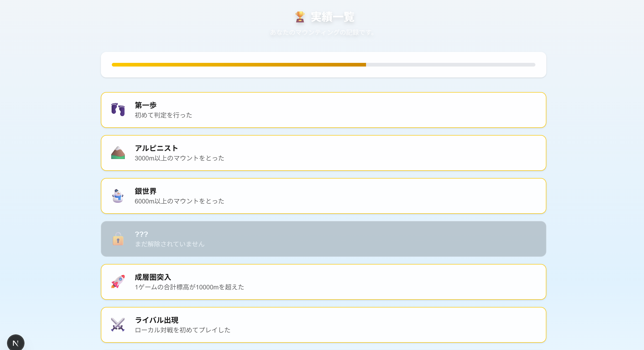Image resolution: width=644 pixels, height=350 pixels.
Task: Click the subtitle あなたのマウンティングの記録です
Action: click(322, 32)
